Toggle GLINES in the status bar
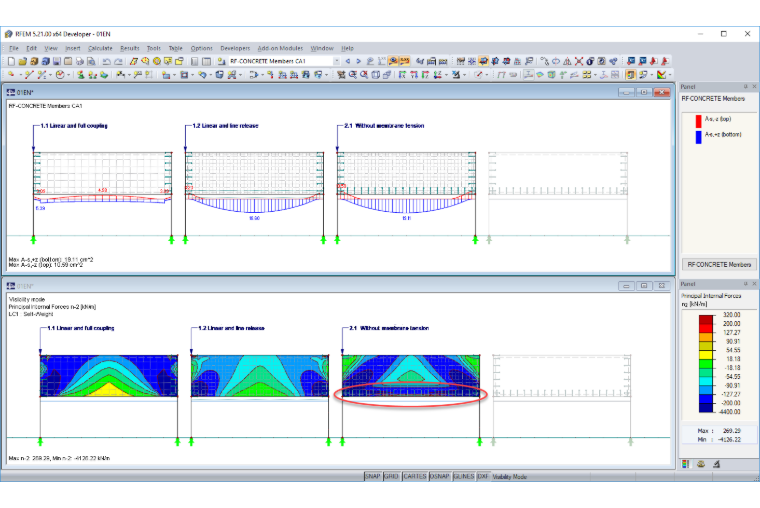The height and width of the screenshot is (508, 760). click(464, 476)
